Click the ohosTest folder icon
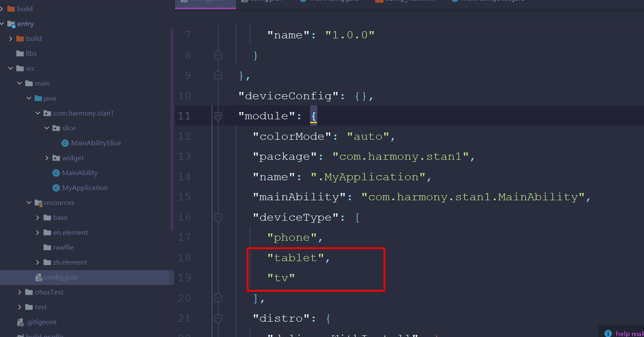Viewport: 644px width, 337px height. [29, 292]
